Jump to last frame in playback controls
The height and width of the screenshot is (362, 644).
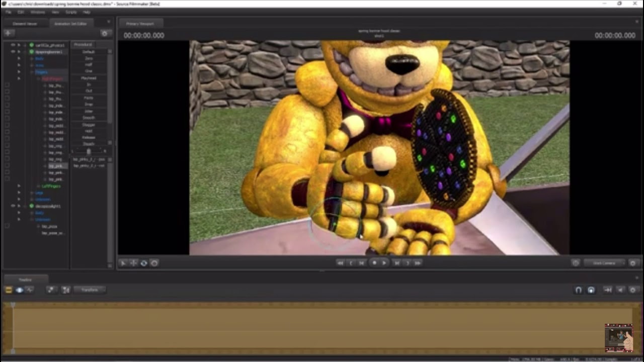(x=418, y=263)
